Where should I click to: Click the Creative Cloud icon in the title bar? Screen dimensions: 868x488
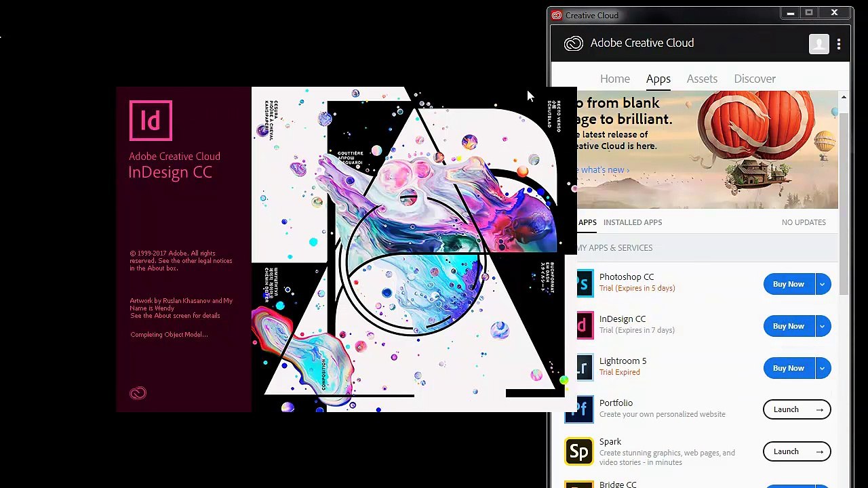[x=557, y=15]
